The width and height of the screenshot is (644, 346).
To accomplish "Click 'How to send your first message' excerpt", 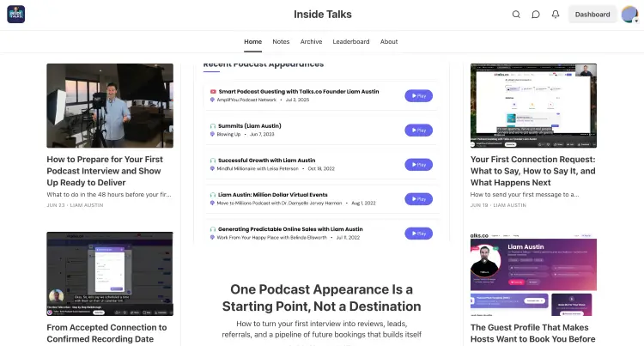I will [525, 195].
